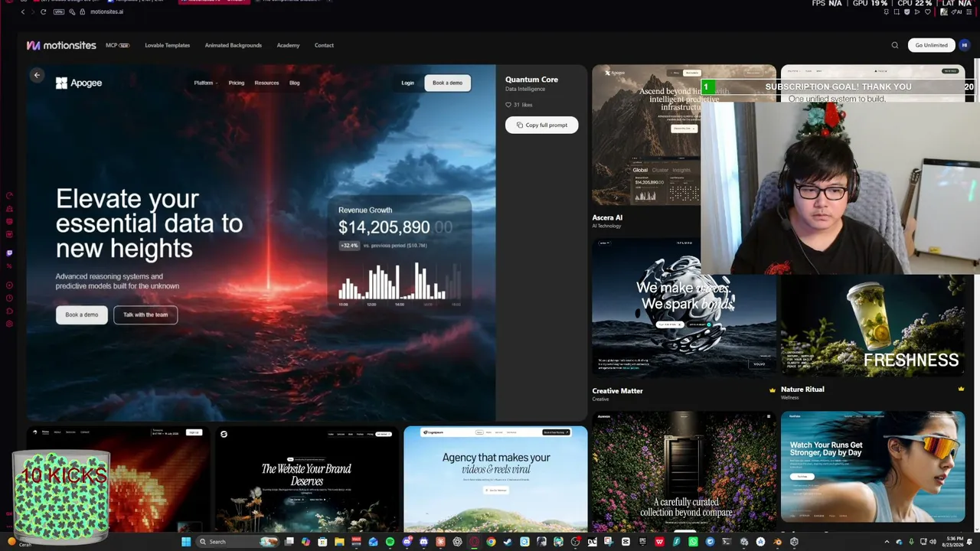Open the 'Watch Your Runs' template thumbnail

click(873, 467)
